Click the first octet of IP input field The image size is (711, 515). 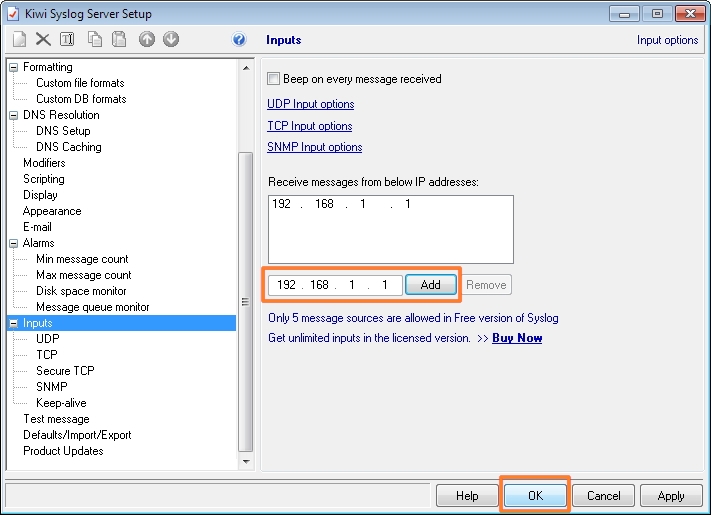(287, 285)
